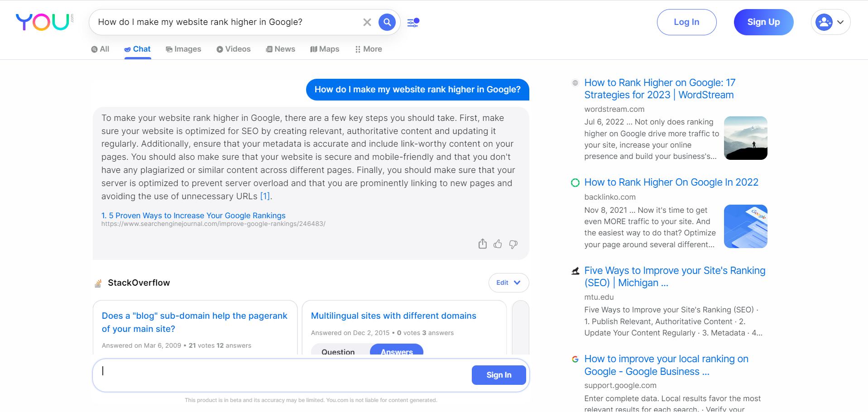Click the mtu.edu domain text
Screen dimensions: 868x412
[x=599, y=297]
